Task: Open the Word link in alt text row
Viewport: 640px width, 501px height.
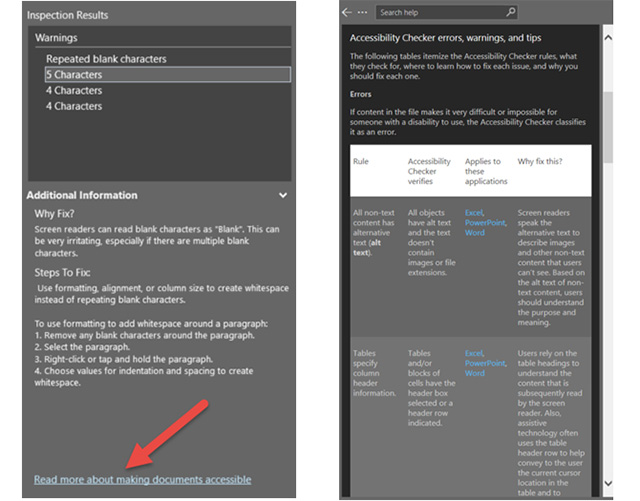Action: click(474, 232)
